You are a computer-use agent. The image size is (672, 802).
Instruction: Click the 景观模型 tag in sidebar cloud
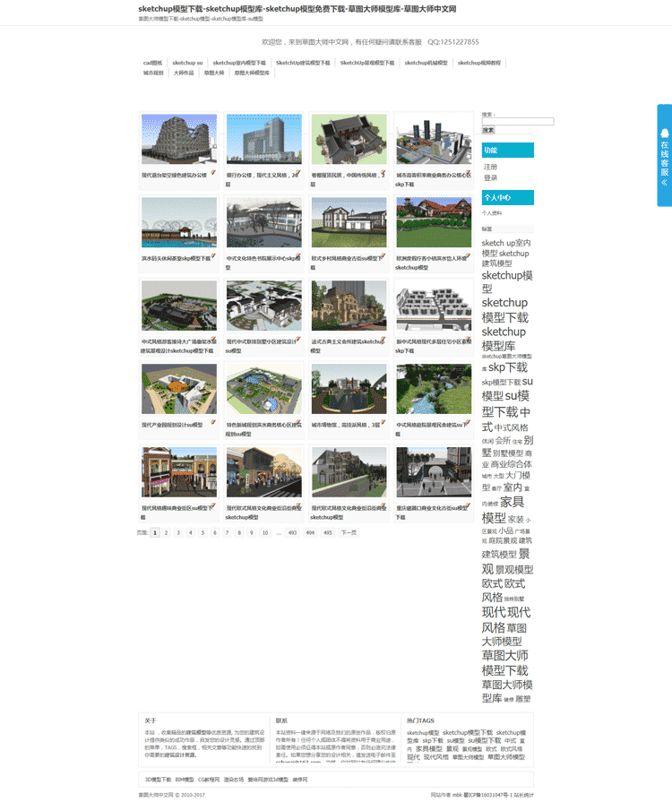(514, 570)
